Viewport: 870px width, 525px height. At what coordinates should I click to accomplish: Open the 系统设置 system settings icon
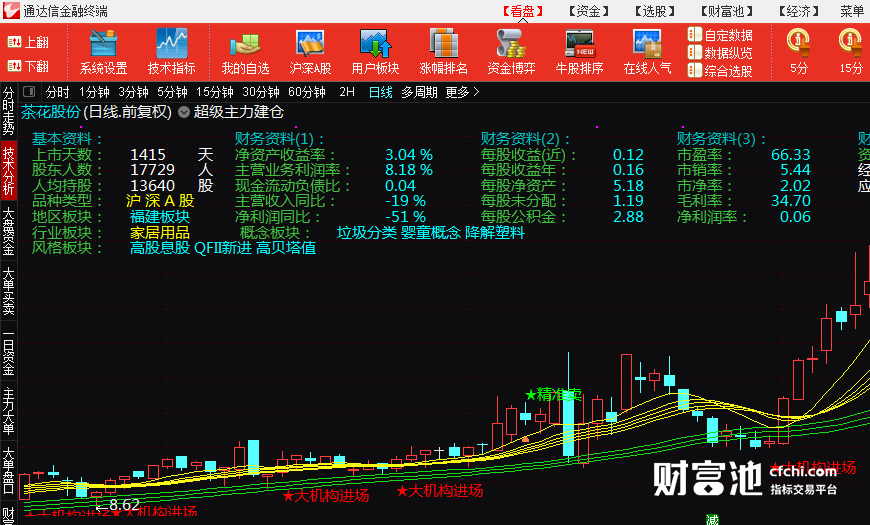click(103, 52)
